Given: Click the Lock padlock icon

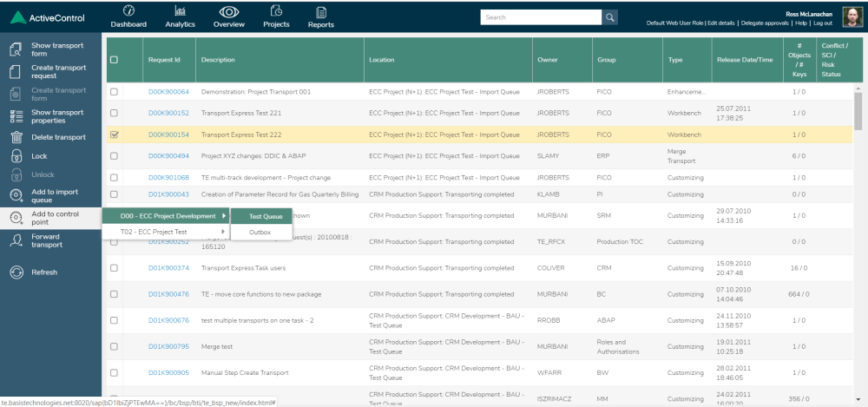Looking at the screenshot, I should (x=16, y=156).
